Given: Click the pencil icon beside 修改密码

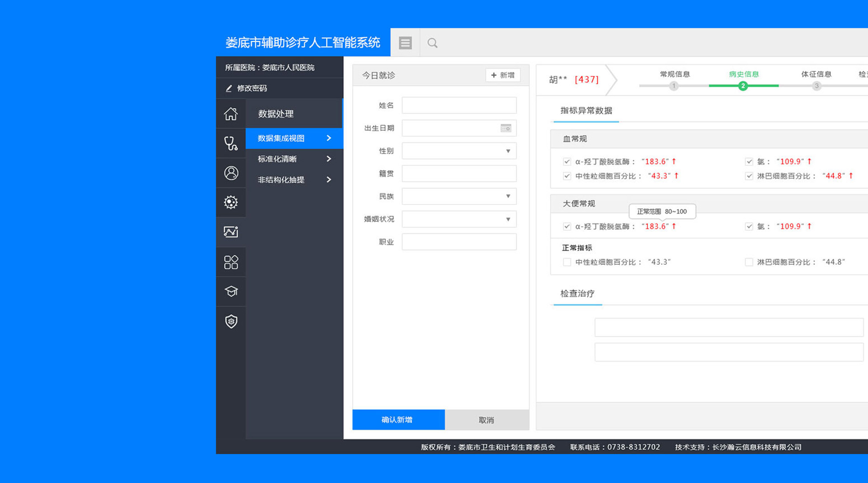Looking at the screenshot, I should 229,88.
